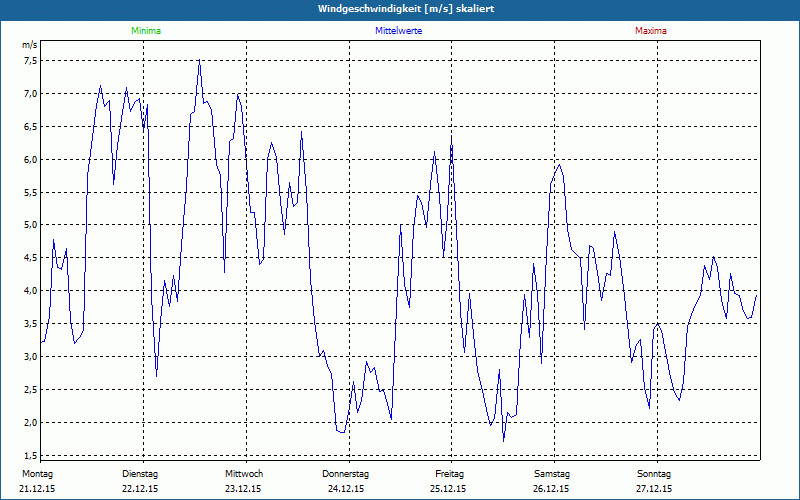Click the 6,5 y-axis value
Image resolution: width=800 pixels, height=500 pixels.
[30, 127]
